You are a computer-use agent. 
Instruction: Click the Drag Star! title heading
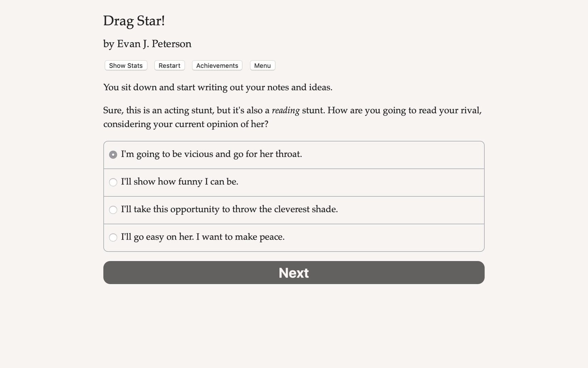pos(134,21)
